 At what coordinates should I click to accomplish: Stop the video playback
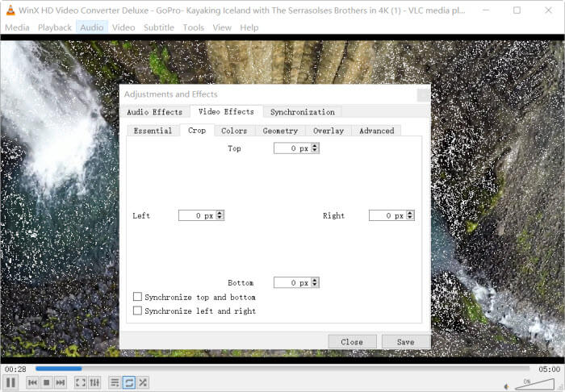click(47, 382)
